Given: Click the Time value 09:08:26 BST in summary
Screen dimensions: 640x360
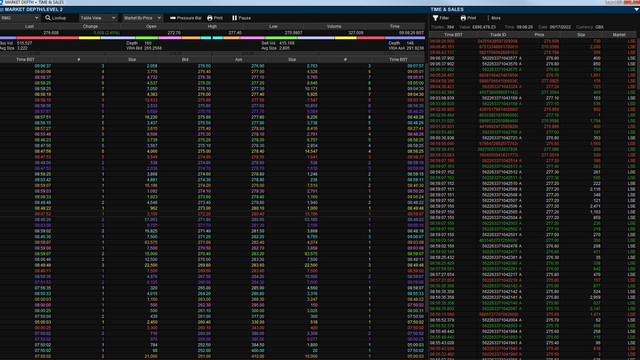Looking at the screenshot, I should [411, 33].
